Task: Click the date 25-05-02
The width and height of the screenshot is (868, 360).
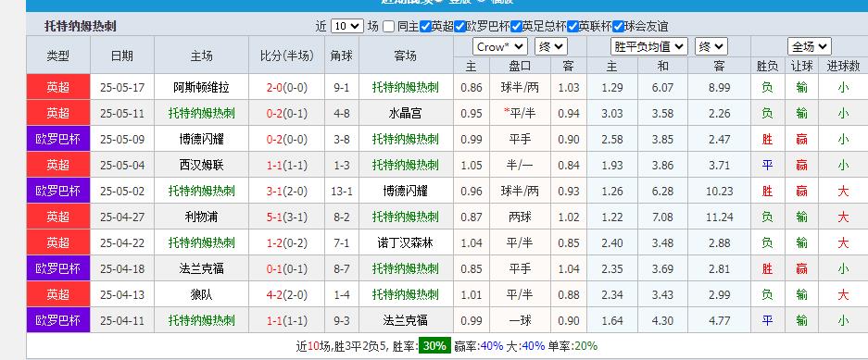Action: [x=122, y=191]
